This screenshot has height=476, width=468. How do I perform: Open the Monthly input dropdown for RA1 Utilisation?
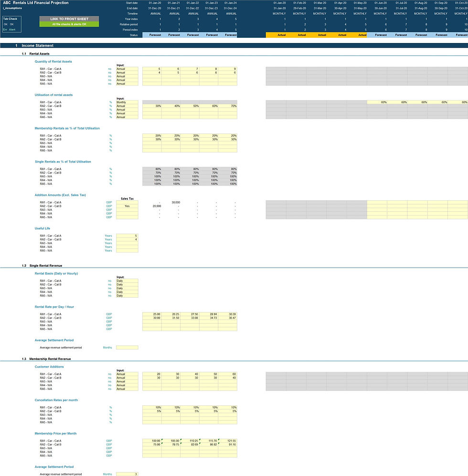127,102
